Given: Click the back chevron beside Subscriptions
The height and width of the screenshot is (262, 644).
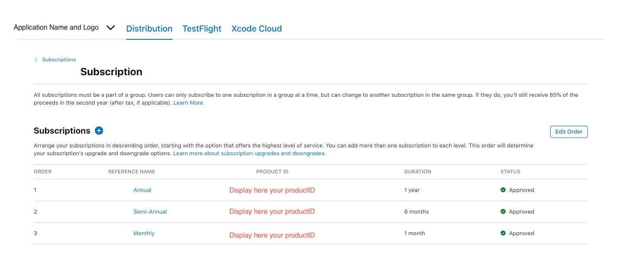Looking at the screenshot, I should 36,60.
